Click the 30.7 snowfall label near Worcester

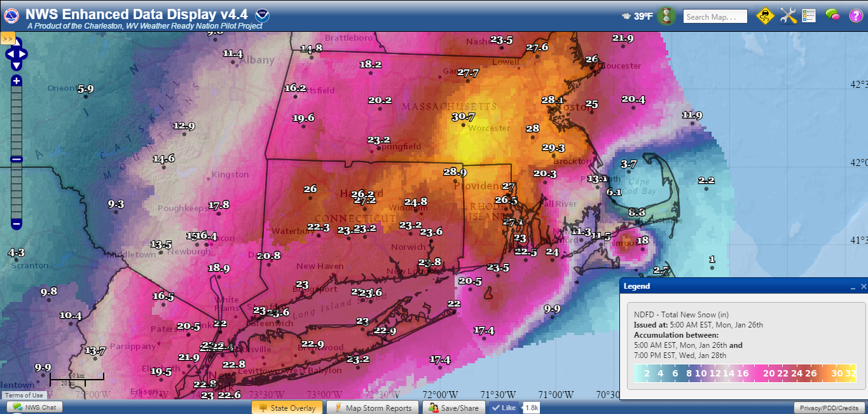464,116
